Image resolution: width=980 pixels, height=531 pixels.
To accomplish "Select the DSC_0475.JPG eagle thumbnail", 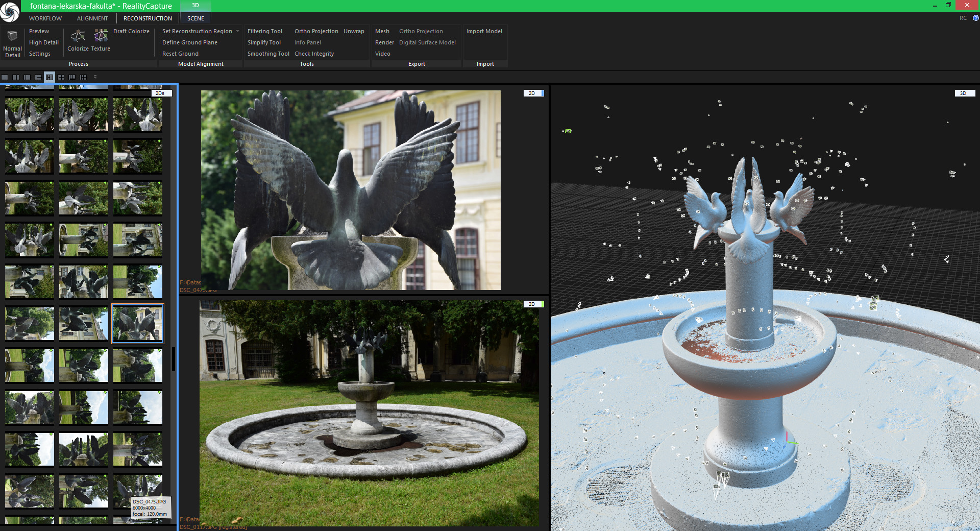I will (x=137, y=323).
